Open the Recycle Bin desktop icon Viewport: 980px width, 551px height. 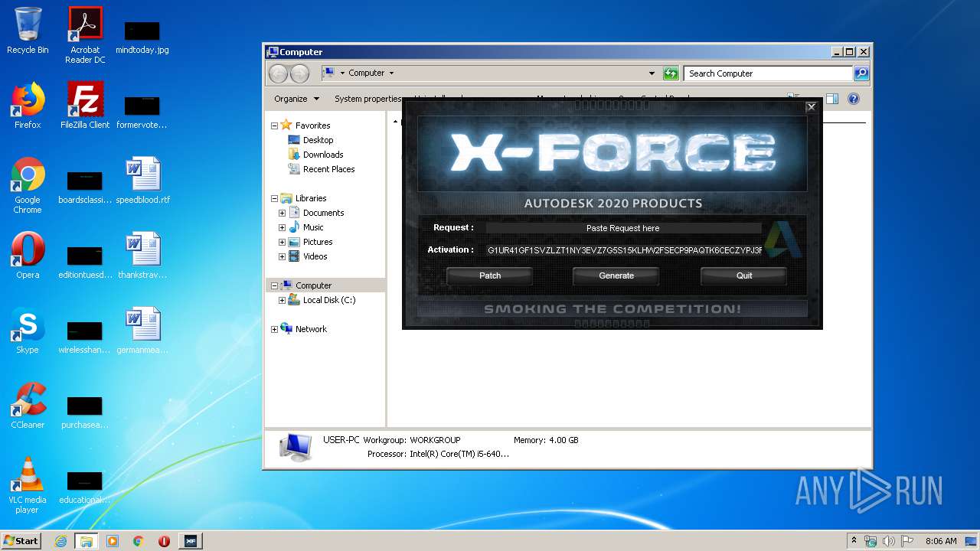pos(28,31)
